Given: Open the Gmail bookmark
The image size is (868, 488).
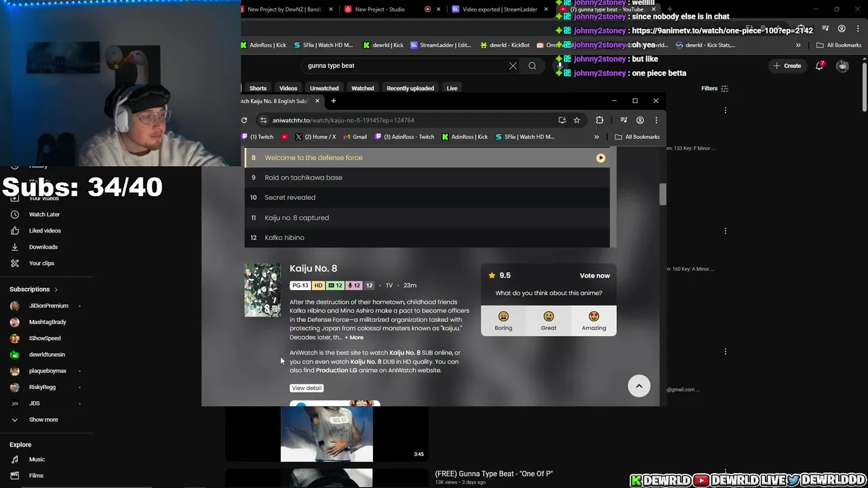Looking at the screenshot, I should click(355, 137).
